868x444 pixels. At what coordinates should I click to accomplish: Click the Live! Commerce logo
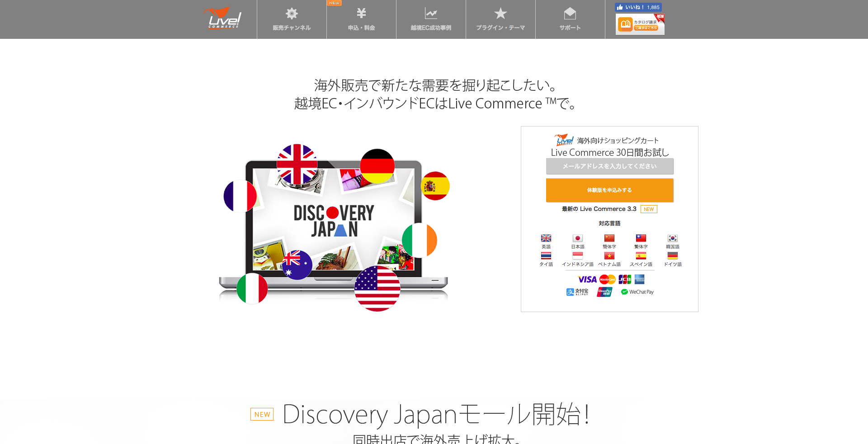coord(222,18)
